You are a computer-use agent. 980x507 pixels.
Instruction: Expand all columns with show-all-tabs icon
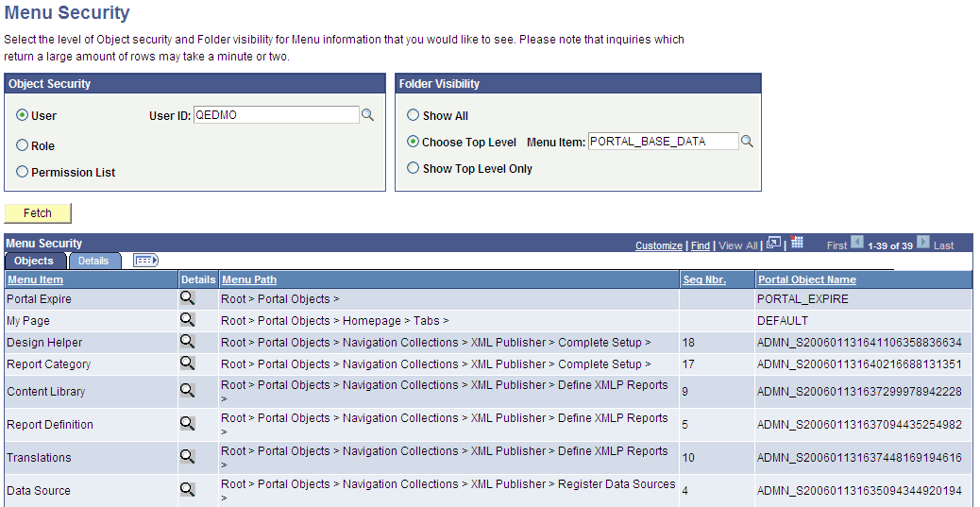(146, 261)
